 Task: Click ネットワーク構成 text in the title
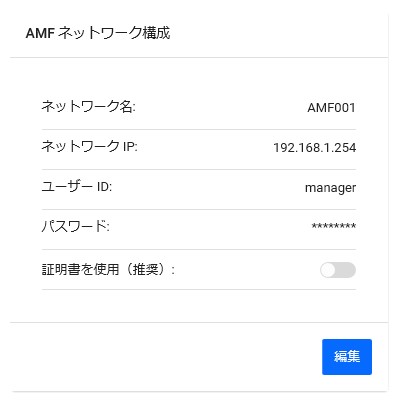point(114,33)
